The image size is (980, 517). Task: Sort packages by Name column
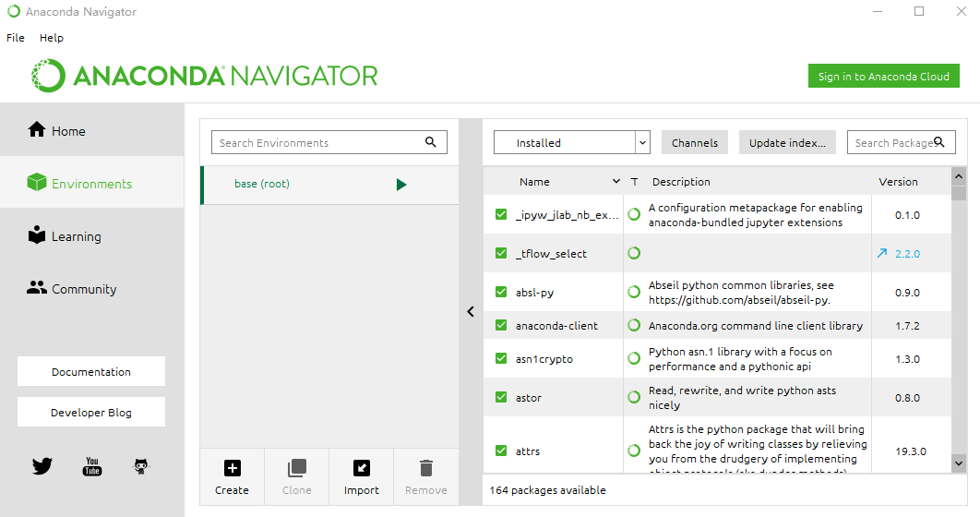click(x=553, y=181)
